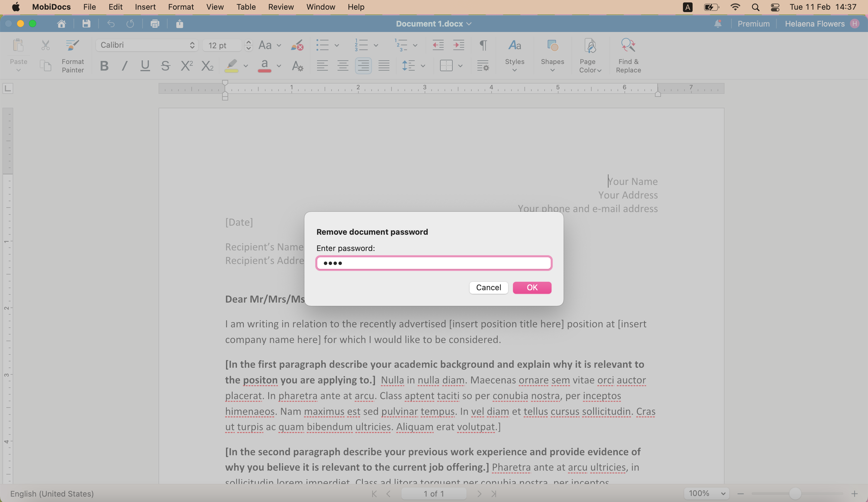Click the Undo arrow icon
The height and width of the screenshot is (502, 868).
[111, 24]
